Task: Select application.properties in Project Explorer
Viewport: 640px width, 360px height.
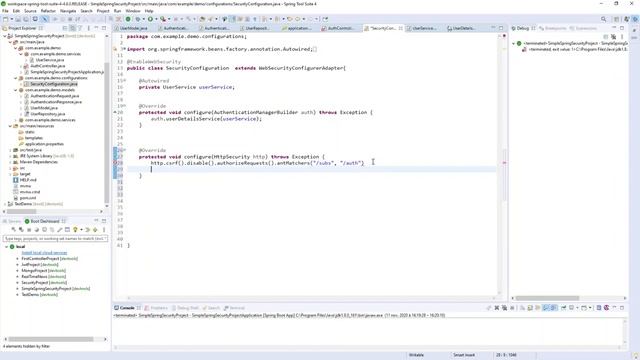Action: (x=44, y=144)
